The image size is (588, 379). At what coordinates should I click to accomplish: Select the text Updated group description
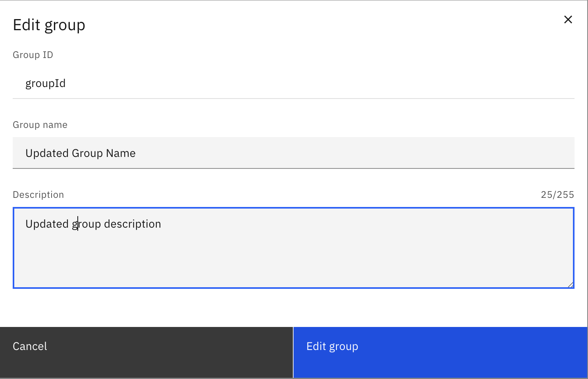(x=93, y=224)
